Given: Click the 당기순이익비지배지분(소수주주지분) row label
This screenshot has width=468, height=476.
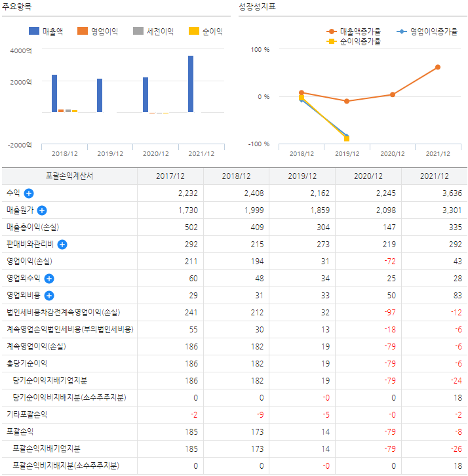Looking at the screenshot, I should [x=69, y=397].
